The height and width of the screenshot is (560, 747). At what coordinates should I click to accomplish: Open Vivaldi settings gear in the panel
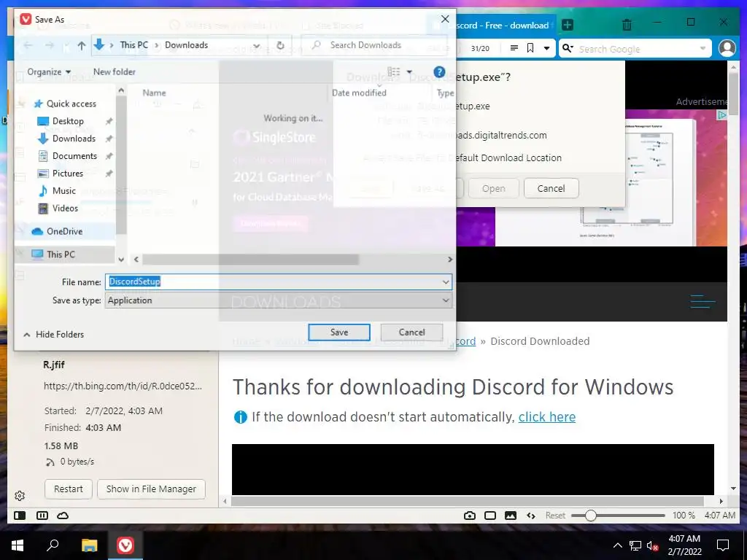coord(20,496)
